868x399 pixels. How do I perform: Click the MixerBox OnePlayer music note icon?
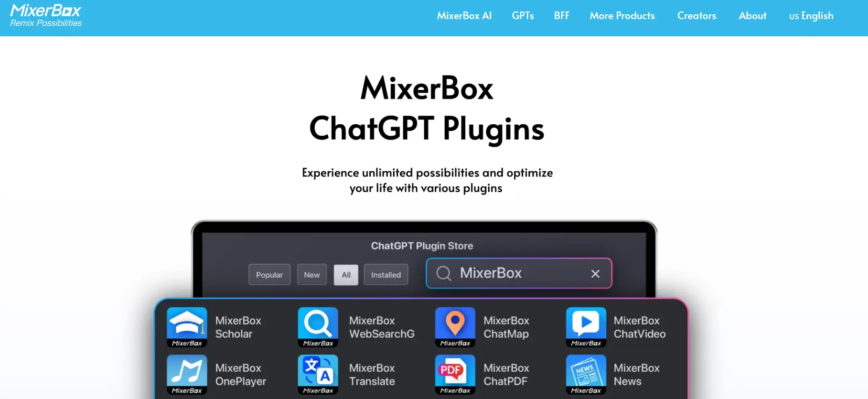187,374
